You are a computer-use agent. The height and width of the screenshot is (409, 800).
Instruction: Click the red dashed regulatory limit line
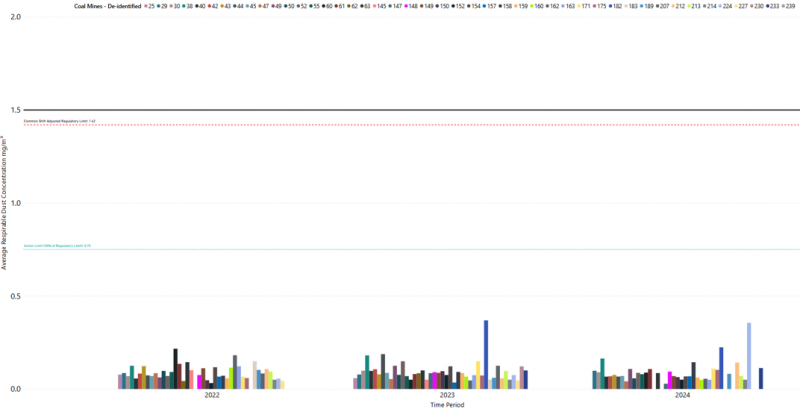click(400, 125)
